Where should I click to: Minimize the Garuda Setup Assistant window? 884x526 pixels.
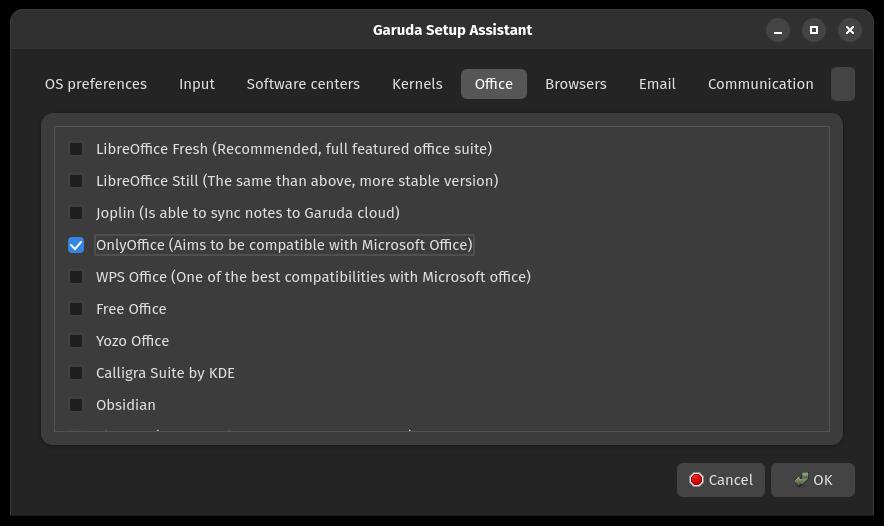click(777, 30)
